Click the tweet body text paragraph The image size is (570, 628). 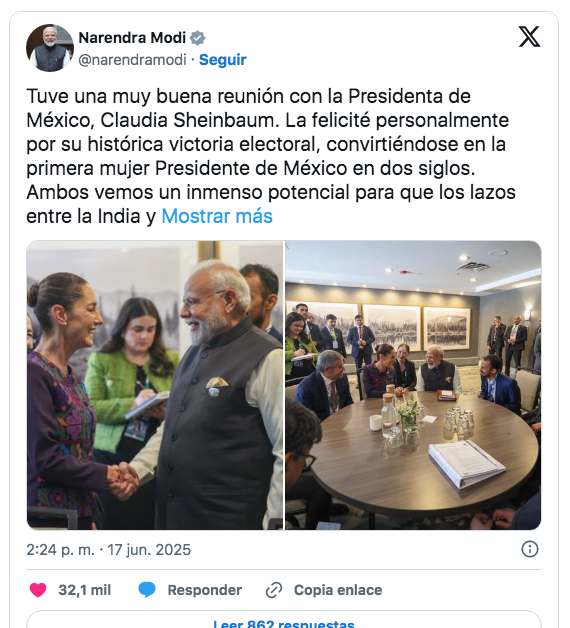pyautogui.click(x=271, y=156)
